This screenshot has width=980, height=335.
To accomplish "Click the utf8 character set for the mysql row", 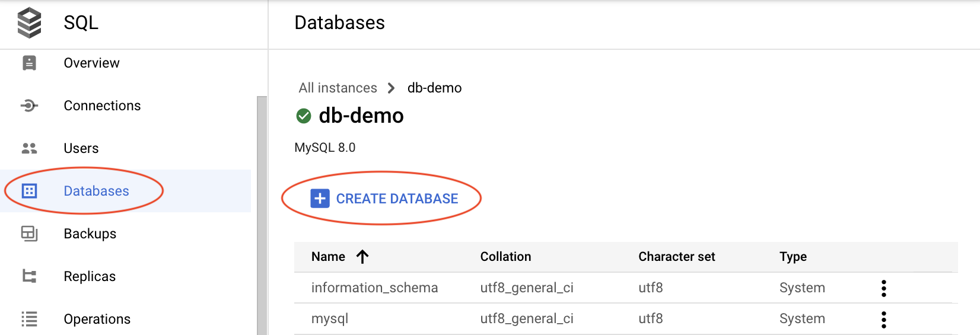I will pyautogui.click(x=651, y=318).
